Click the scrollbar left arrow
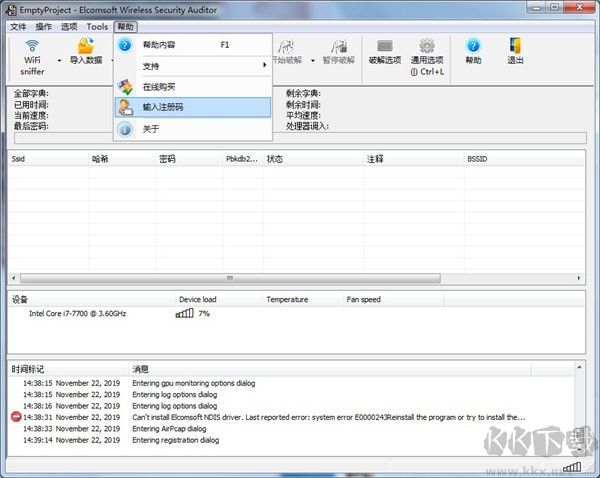 tap(14, 278)
